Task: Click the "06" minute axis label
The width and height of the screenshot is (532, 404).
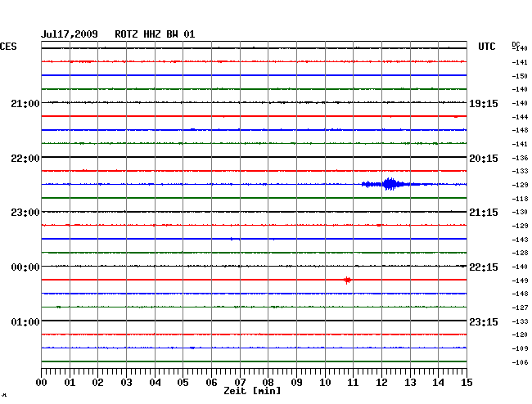Action: pos(211,383)
